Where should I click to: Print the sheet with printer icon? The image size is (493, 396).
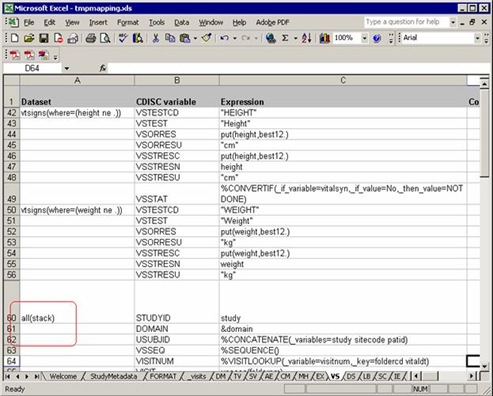click(x=91, y=38)
